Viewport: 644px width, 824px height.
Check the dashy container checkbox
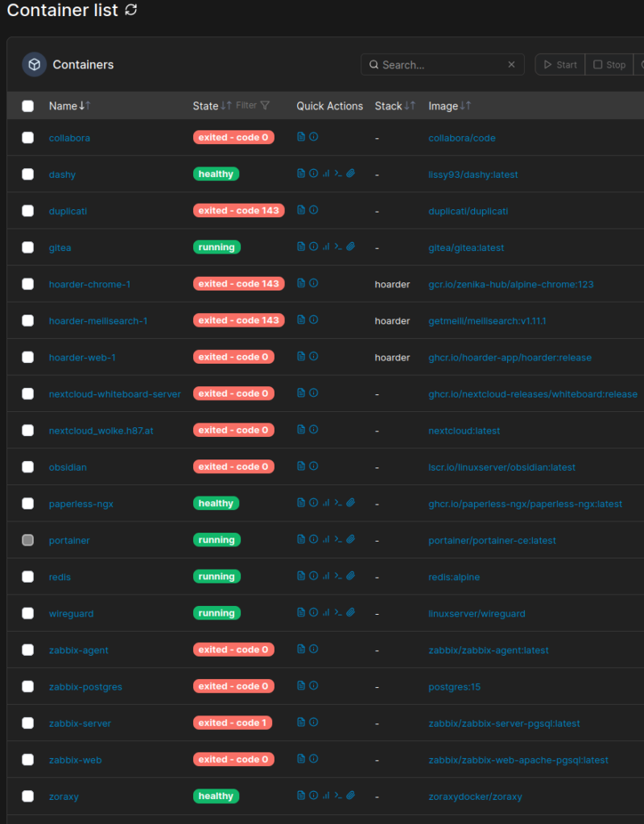click(28, 175)
